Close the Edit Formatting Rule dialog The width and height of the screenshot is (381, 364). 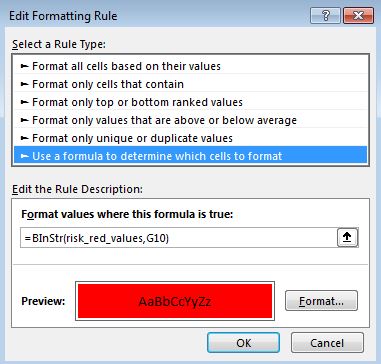pyautogui.click(x=358, y=16)
